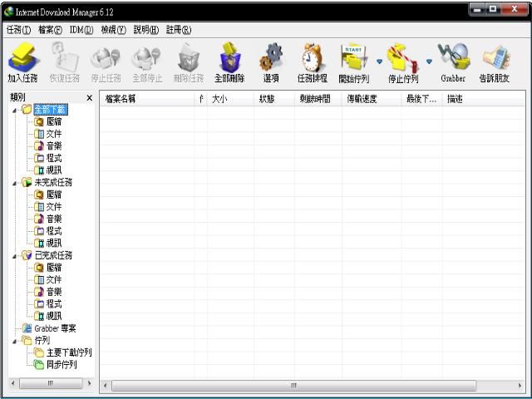This screenshot has height=399, width=532.
Task: Click the download list horizontal scrollbar
Action: click(x=293, y=386)
